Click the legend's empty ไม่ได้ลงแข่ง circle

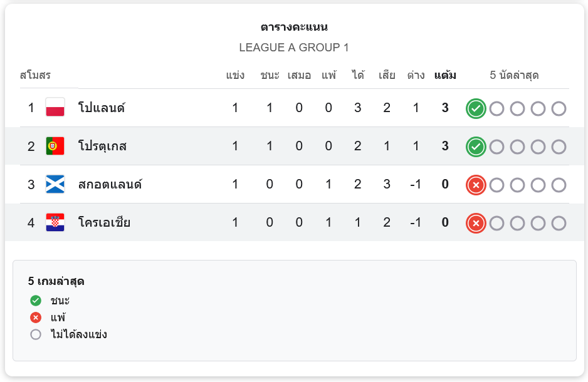point(36,334)
